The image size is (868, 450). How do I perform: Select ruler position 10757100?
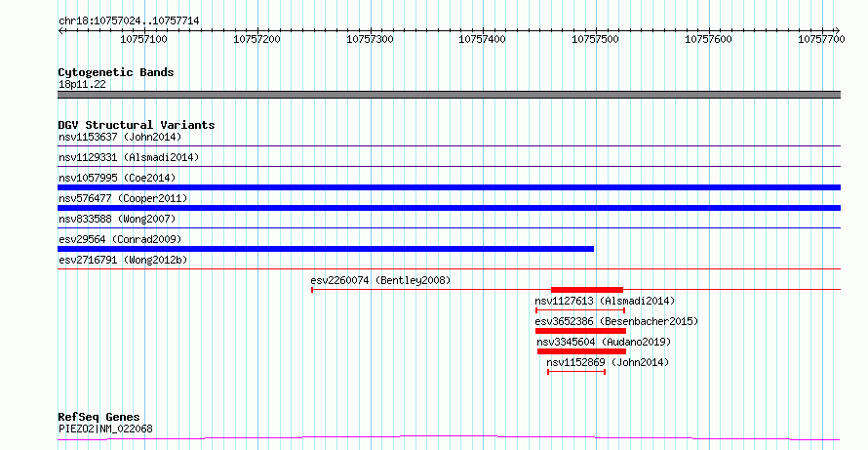[143, 39]
